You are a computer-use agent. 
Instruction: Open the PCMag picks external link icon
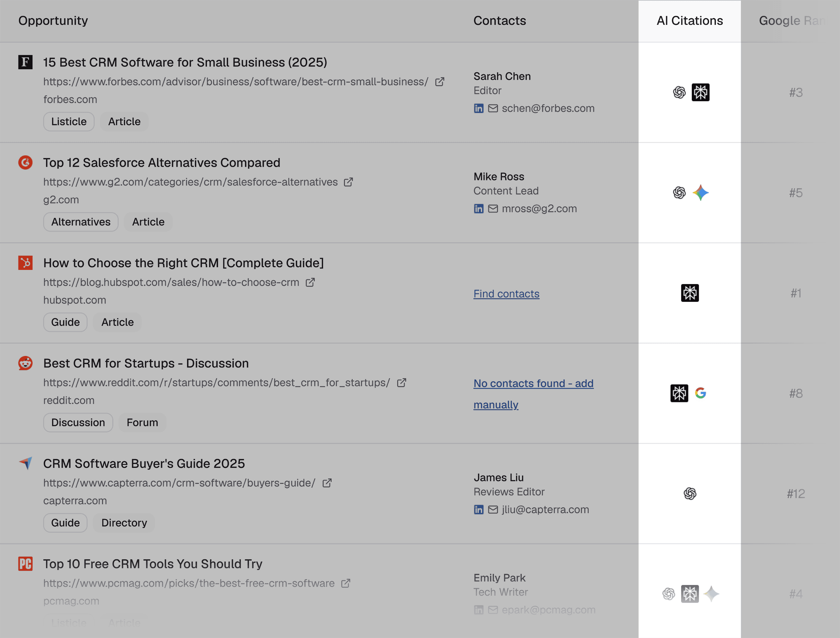click(345, 583)
